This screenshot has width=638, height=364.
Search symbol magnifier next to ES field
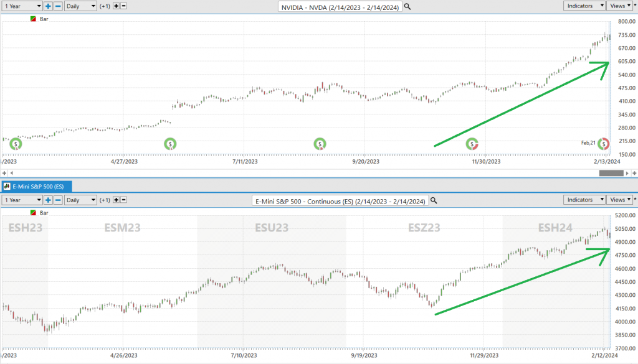coord(434,201)
